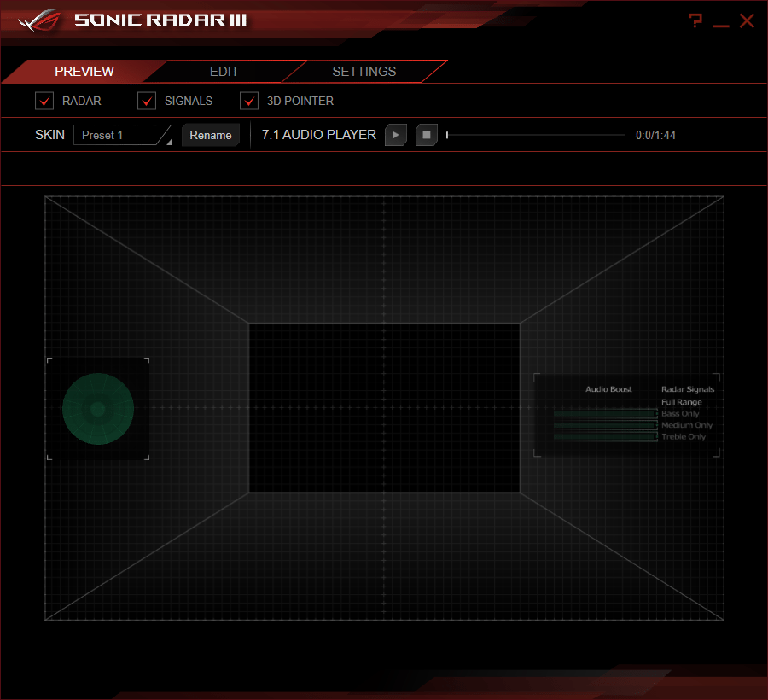Go to the SETTINGS tab

pos(364,72)
